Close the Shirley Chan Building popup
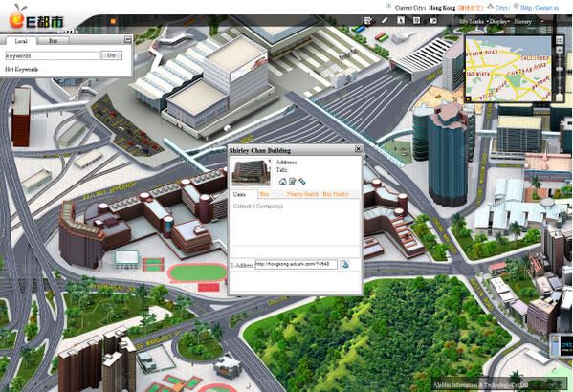 tap(358, 149)
